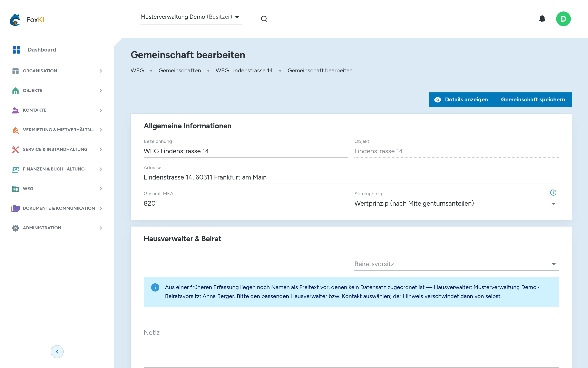Viewport: 588px width, 368px height.
Task: Save with Gemeinschaft speichern button
Action: tap(533, 100)
